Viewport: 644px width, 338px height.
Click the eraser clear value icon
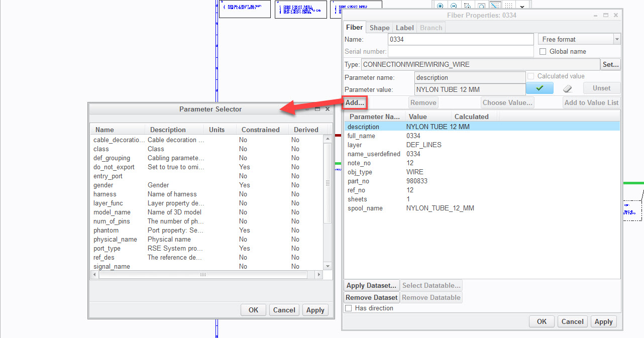pyautogui.click(x=568, y=88)
